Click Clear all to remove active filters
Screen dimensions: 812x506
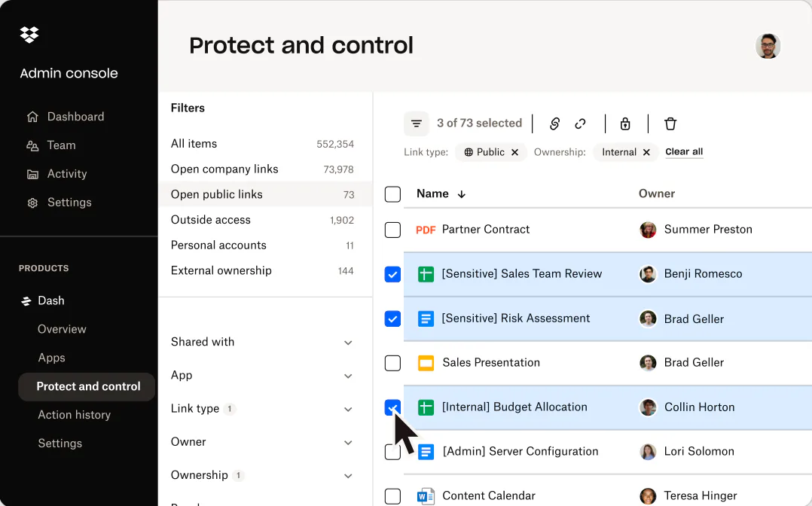(x=683, y=151)
